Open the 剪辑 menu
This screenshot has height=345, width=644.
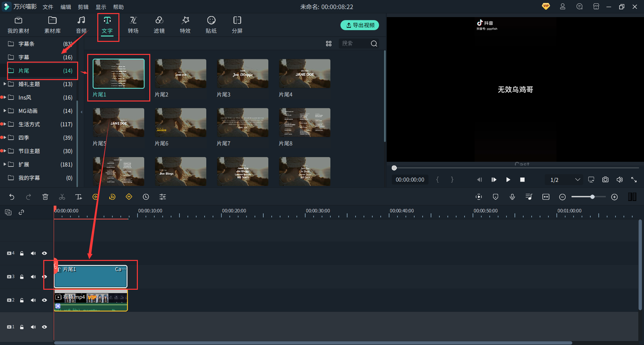tap(83, 7)
